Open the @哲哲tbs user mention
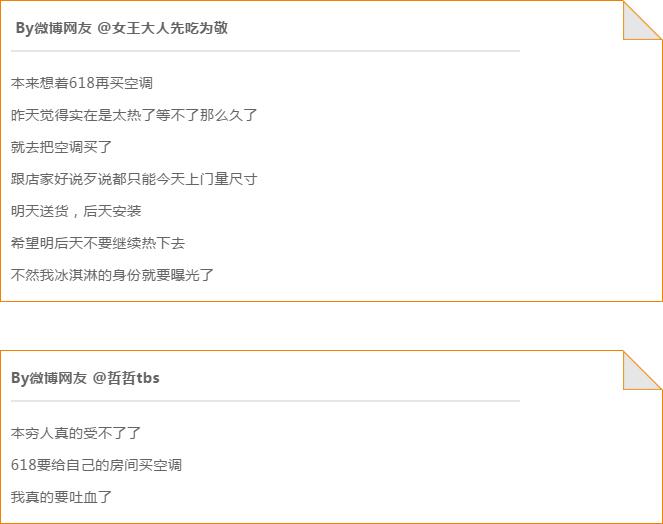The height and width of the screenshot is (524, 663). click(126, 378)
